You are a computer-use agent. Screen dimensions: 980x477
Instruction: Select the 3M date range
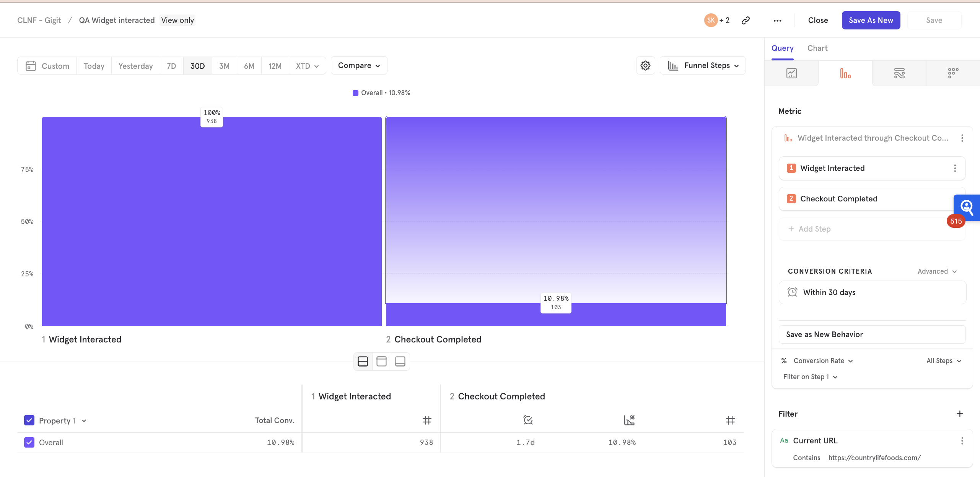coord(224,66)
